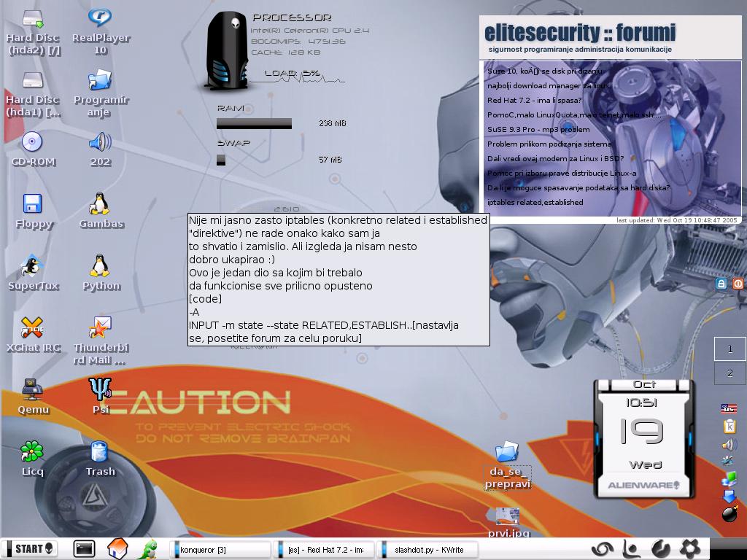
Task: Click the SWAP usage bar
Action: click(221, 160)
